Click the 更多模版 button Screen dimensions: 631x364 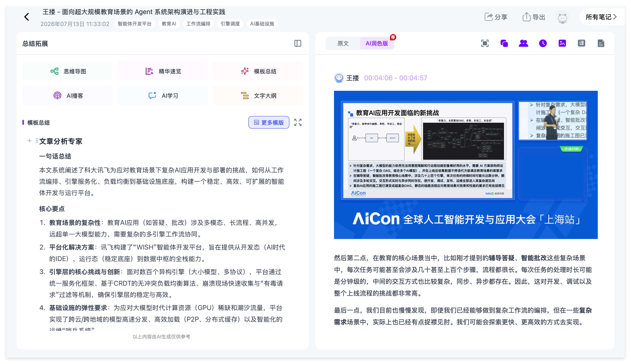pos(269,122)
